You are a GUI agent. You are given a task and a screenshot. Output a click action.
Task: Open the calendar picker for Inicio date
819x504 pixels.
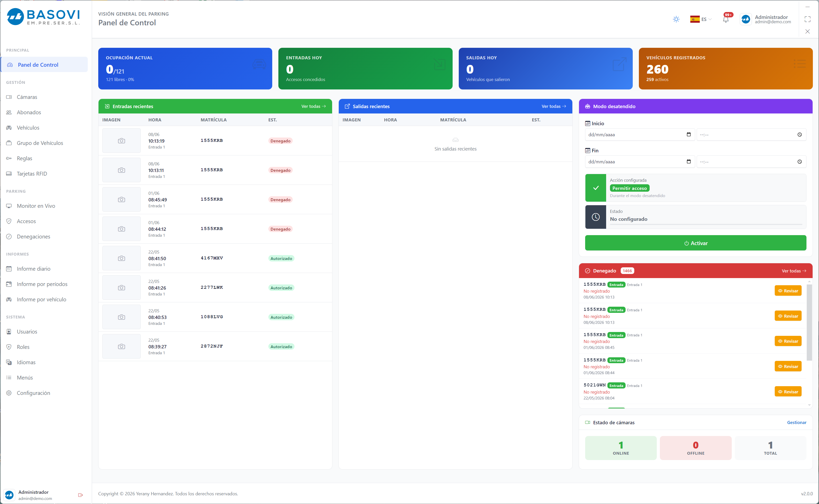click(689, 135)
